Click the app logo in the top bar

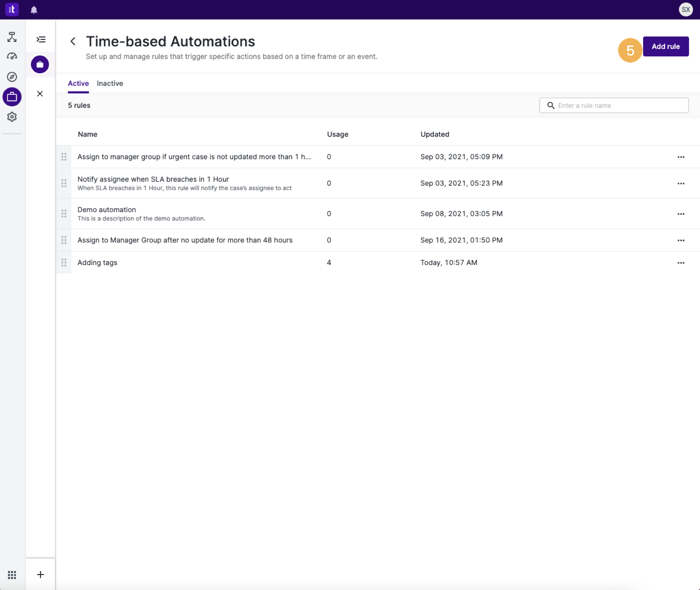[12, 9]
